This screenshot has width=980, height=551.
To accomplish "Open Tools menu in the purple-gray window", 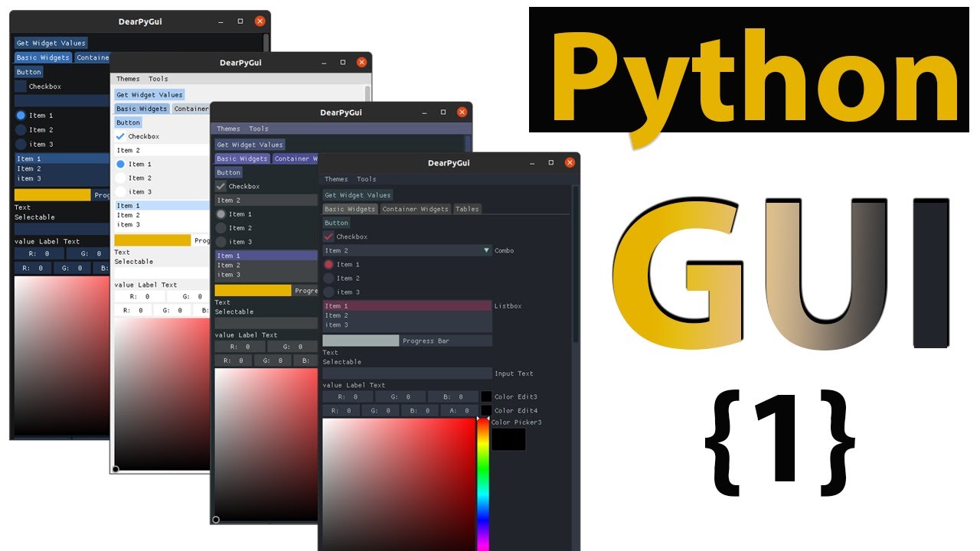I will pyautogui.click(x=259, y=129).
